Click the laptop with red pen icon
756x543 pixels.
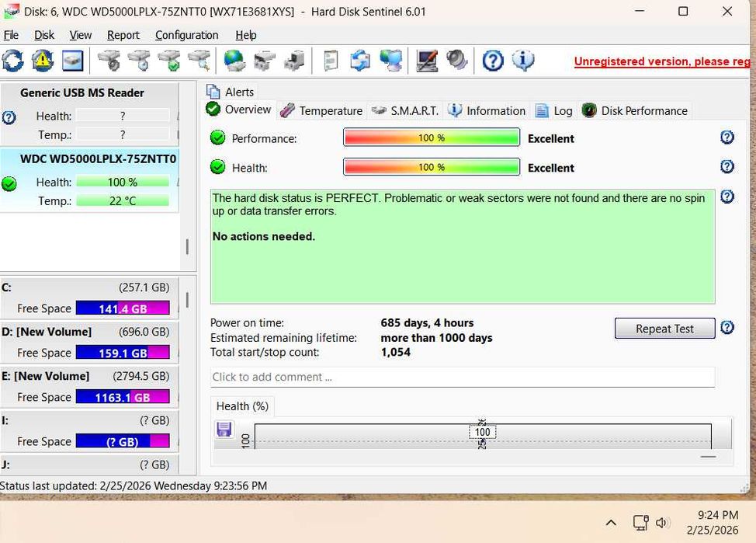(427, 61)
